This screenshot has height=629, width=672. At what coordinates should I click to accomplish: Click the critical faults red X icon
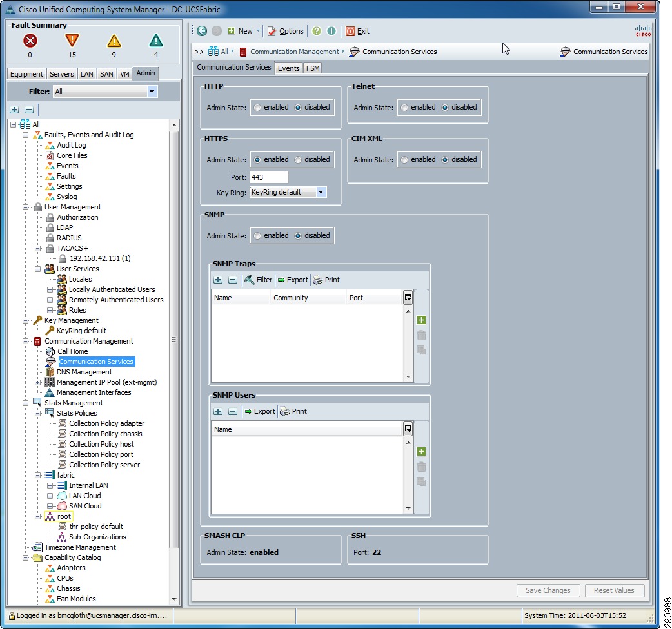pos(30,41)
